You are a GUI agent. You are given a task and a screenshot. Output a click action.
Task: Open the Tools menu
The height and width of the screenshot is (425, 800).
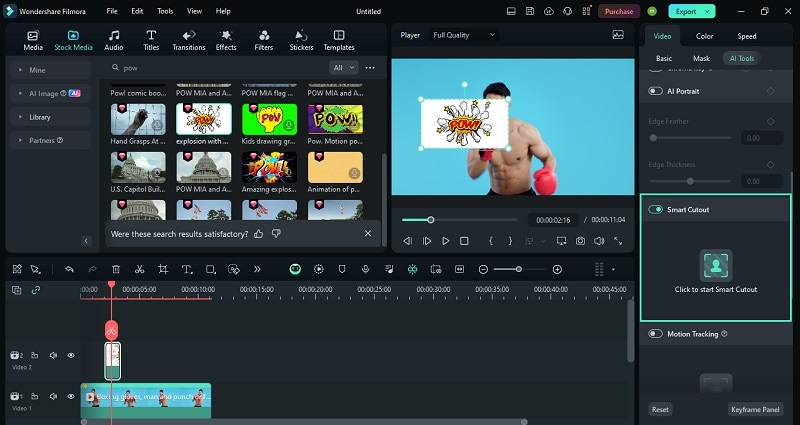tap(165, 11)
